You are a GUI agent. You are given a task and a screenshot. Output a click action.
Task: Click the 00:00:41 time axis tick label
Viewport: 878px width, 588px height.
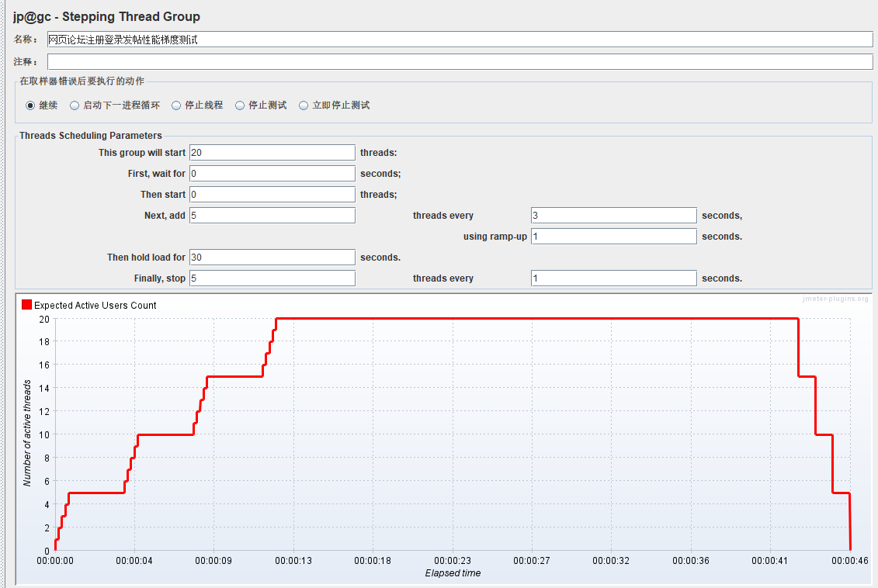pyautogui.click(x=770, y=561)
